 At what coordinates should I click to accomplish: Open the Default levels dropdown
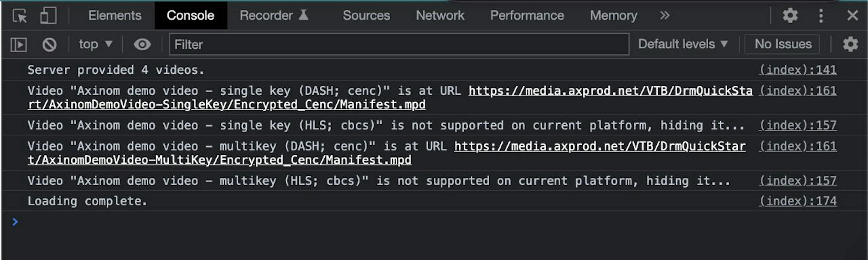point(683,44)
